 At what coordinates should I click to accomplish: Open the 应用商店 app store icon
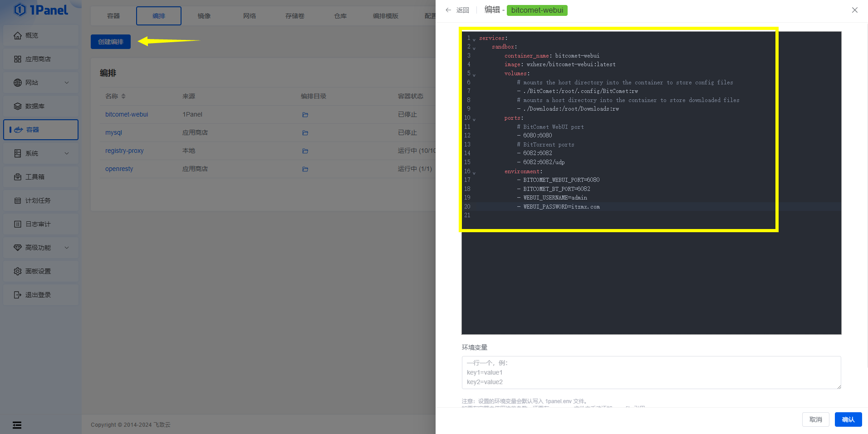pos(18,59)
